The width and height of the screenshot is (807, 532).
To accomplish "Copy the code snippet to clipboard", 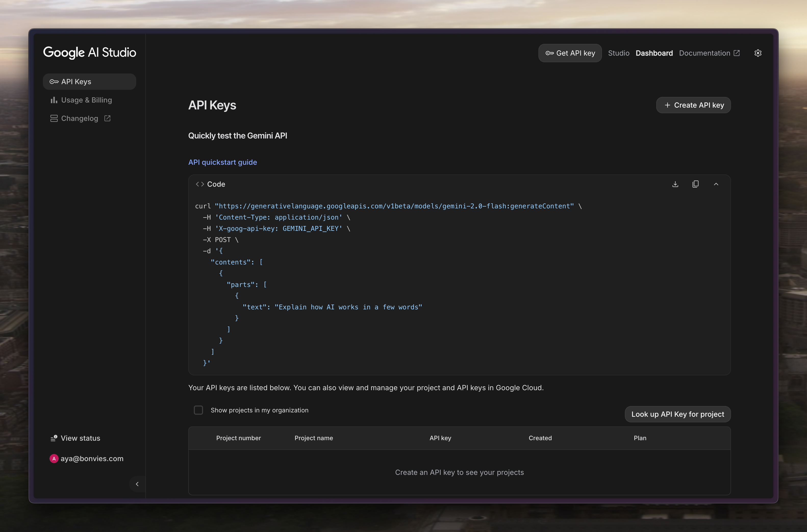I will coord(695,184).
